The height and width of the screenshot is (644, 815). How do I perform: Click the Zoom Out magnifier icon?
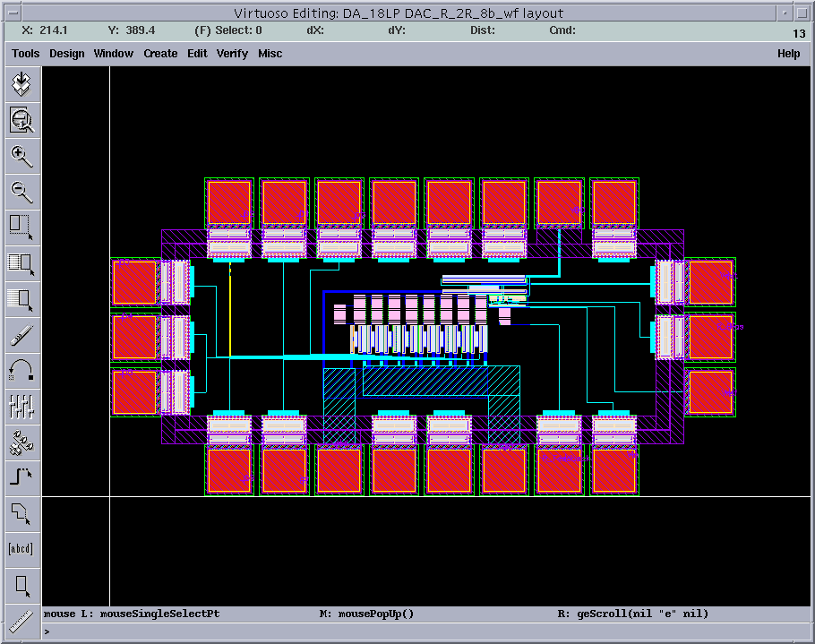point(21,191)
